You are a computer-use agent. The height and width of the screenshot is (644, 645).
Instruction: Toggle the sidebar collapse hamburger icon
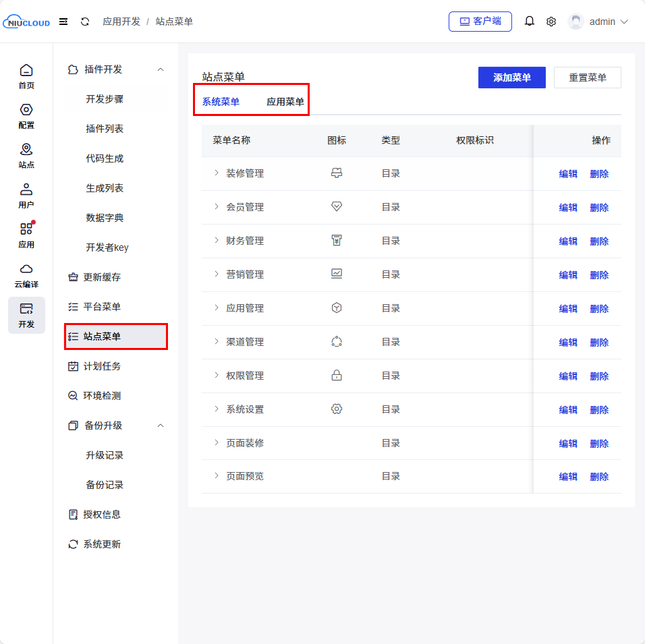click(x=63, y=22)
